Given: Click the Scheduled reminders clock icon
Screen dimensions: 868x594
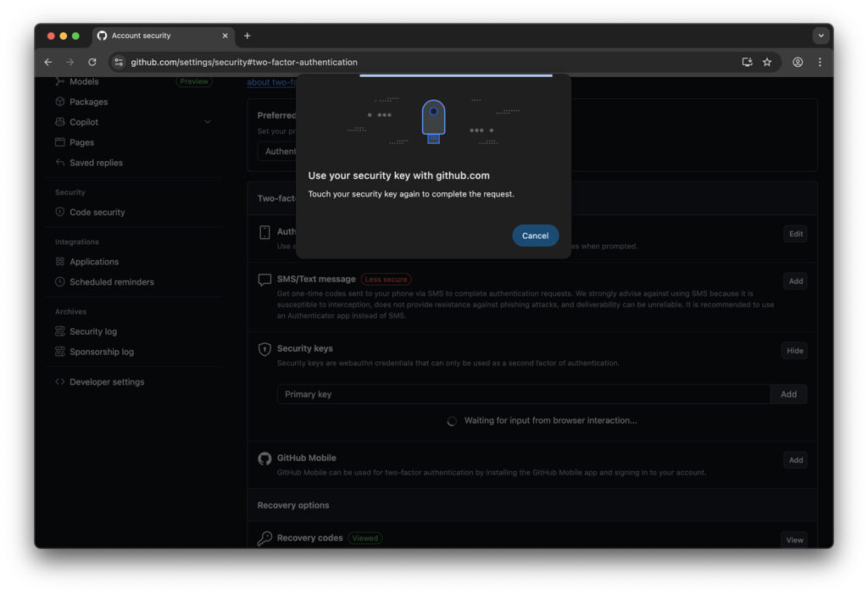Looking at the screenshot, I should [x=60, y=282].
